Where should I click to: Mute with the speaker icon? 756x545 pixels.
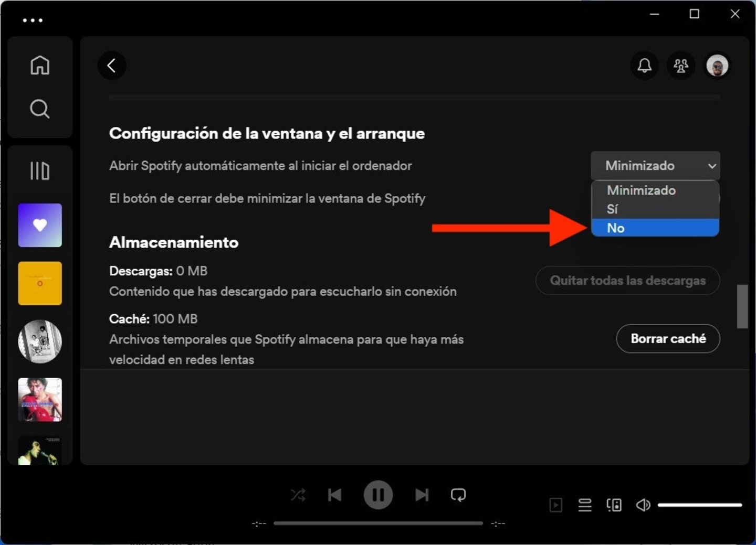pos(643,505)
